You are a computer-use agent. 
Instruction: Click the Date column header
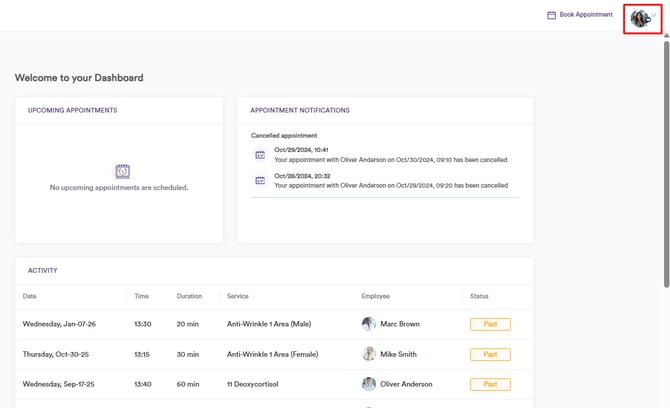pyautogui.click(x=30, y=296)
